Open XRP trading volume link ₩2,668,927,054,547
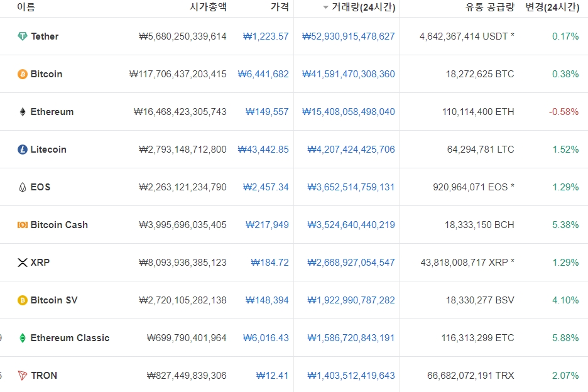 point(351,263)
